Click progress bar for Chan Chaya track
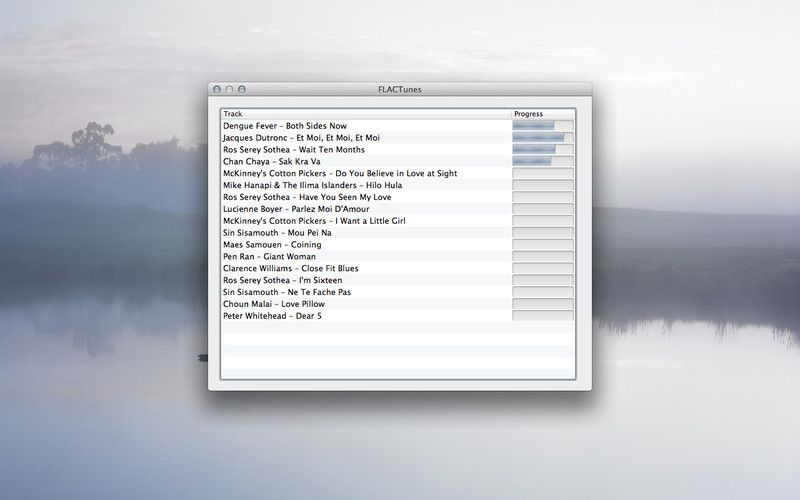The image size is (800, 500). (543, 161)
